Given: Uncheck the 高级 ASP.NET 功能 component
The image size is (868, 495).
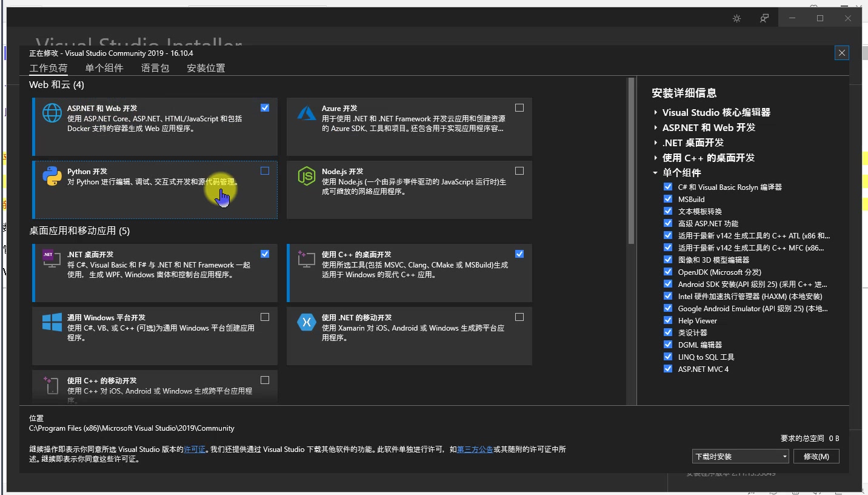Looking at the screenshot, I should 668,223.
